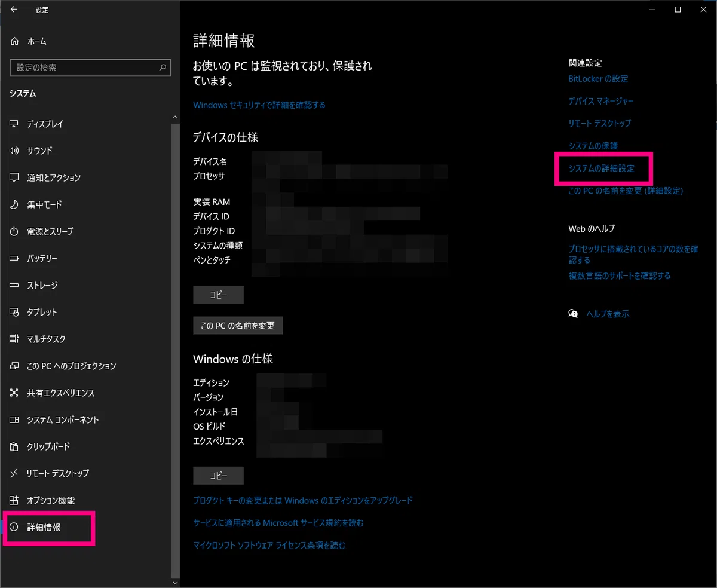
Task: Click sidebar scrollbar down arrow
Action: click(175, 583)
